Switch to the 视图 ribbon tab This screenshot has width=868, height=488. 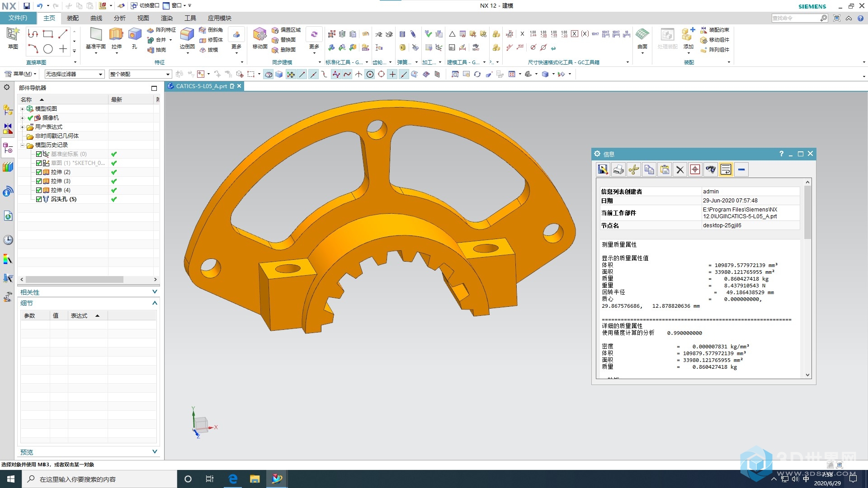point(143,18)
